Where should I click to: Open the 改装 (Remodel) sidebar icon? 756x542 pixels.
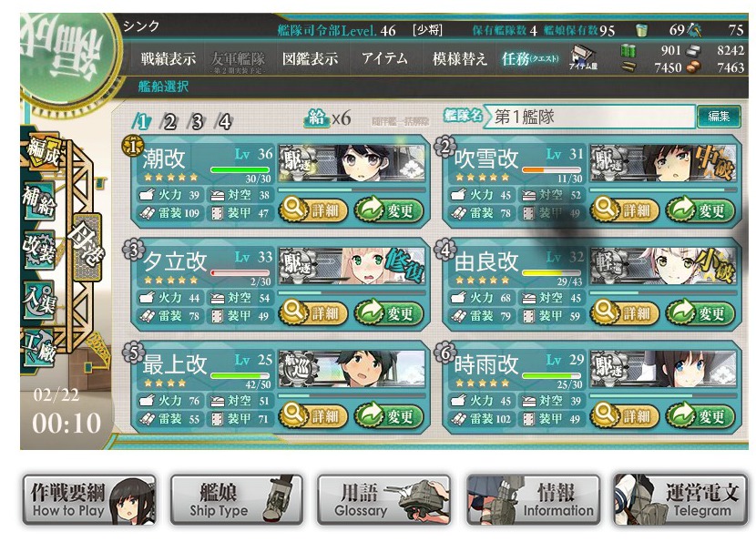pyautogui.click(x=39, y=249)
